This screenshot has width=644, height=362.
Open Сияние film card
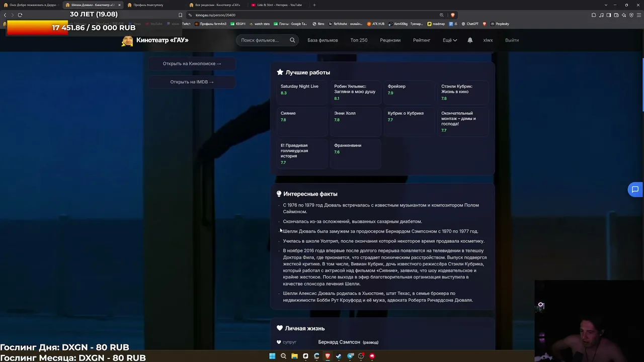pyautogui.click(x=302, y=122)
